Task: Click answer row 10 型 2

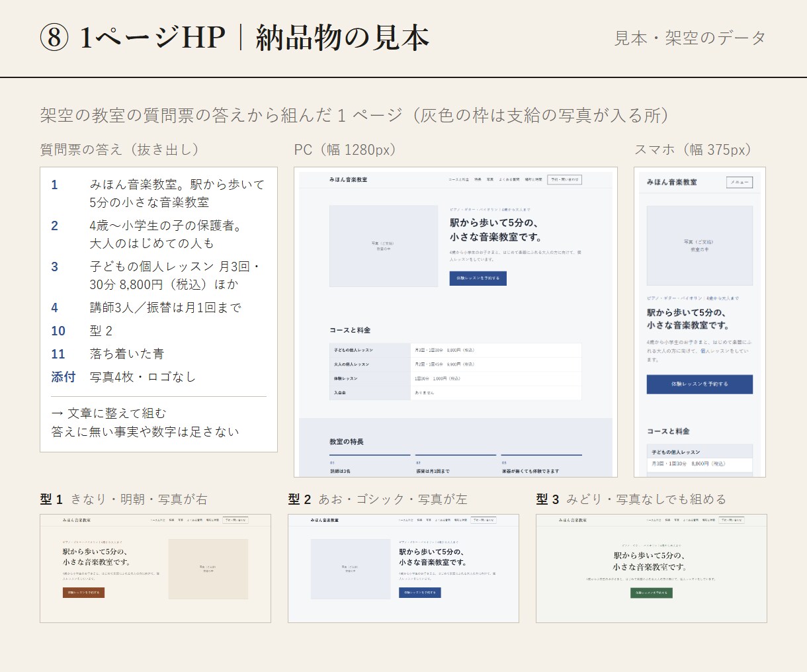Action: [159, 331]
